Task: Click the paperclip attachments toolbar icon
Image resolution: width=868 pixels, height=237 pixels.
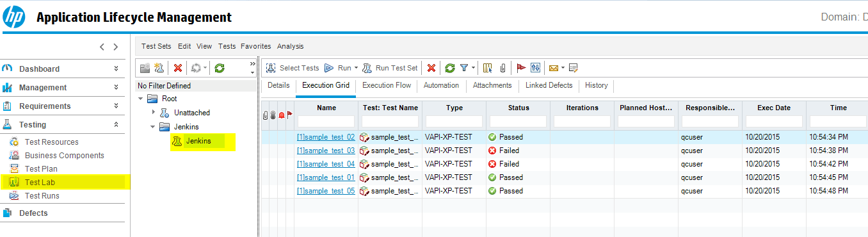Action: [x=503, y=67]
